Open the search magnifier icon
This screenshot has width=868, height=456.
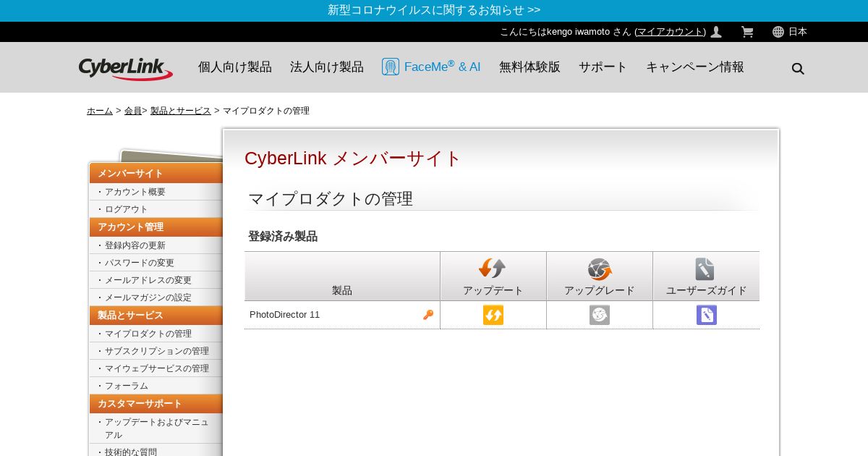[x=798, y=69]
